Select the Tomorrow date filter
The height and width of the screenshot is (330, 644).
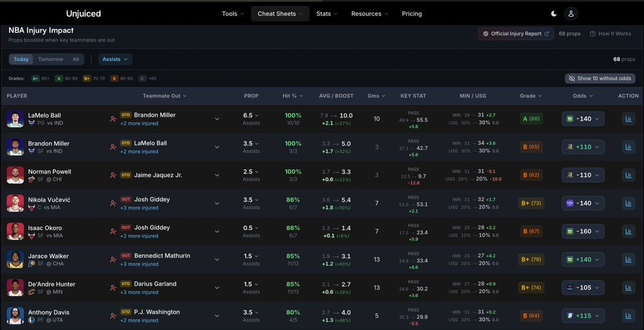coord(50,59)
